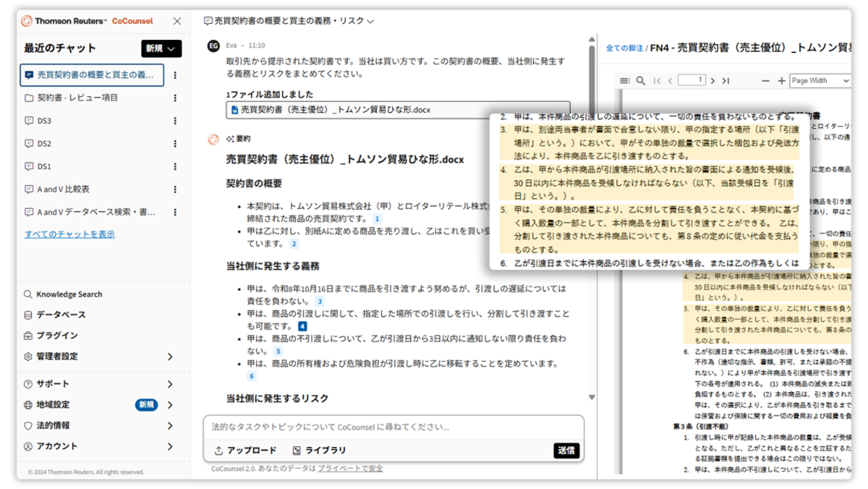Close the CoCounsel sidebar with X

coord(177,21)
